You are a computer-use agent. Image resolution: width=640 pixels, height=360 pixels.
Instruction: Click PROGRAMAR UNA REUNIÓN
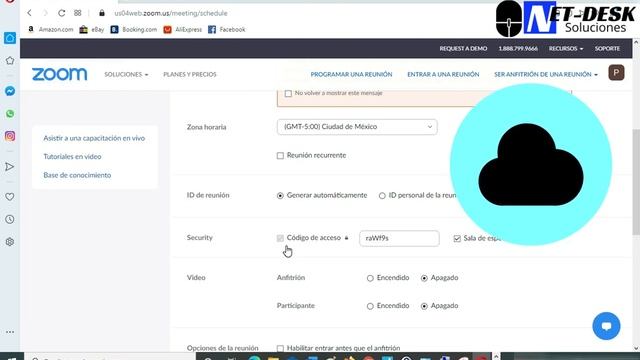(351, 74)
